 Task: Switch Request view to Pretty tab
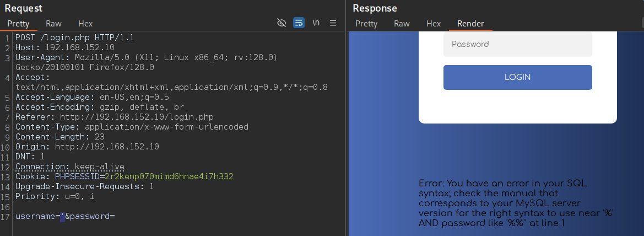[x=19, y=24]
